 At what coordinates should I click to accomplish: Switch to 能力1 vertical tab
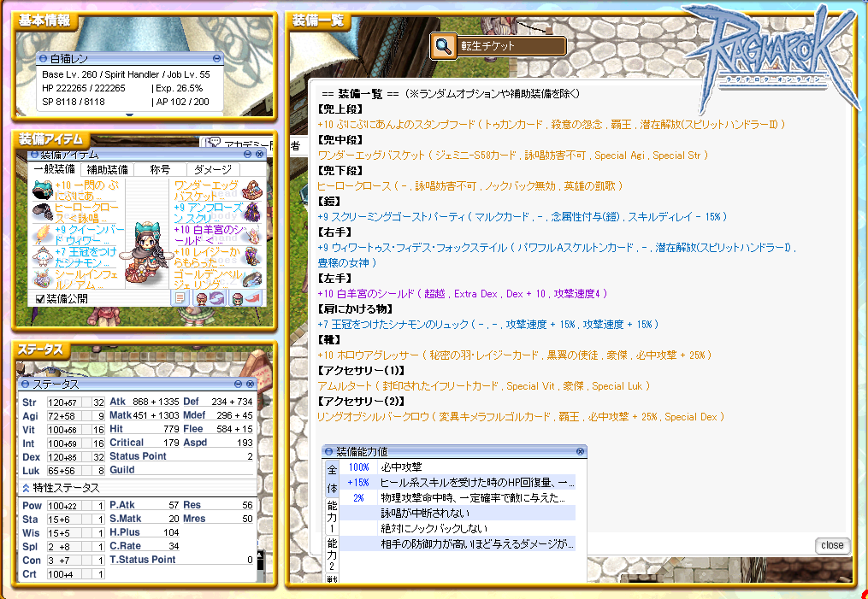(332, 517)
